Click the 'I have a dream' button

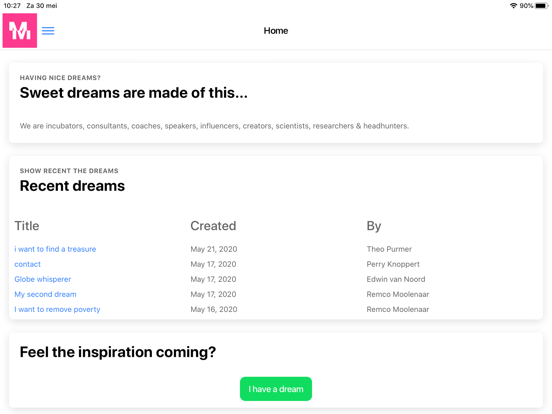coord(276,389)
